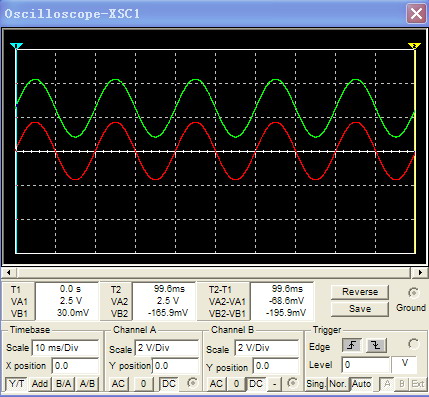Click the yellow T2 cursor marker
Image resolution: width=429 pixels, height=397 pixels.
click(x=414, y=46)
